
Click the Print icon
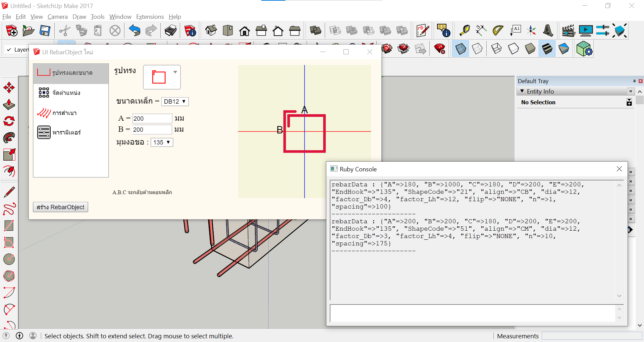pyautogui.click(x=171, y=31)
